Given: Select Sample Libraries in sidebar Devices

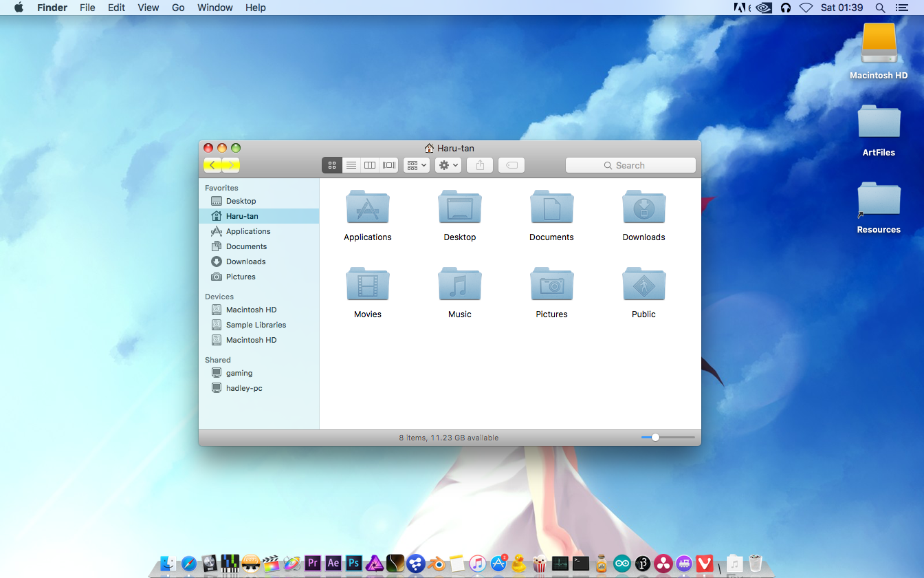Looking at the screenshot, I should [256, 325].
